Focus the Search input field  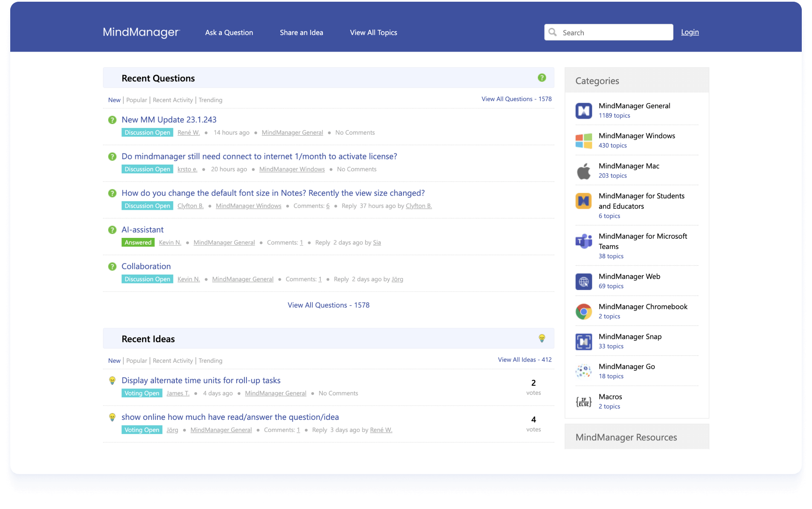(609, 32)
